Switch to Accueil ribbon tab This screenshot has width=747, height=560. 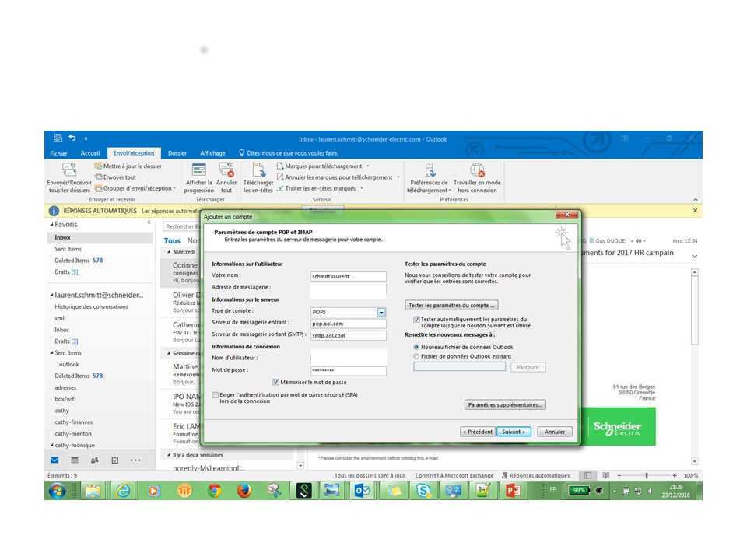tap(90, 153)
